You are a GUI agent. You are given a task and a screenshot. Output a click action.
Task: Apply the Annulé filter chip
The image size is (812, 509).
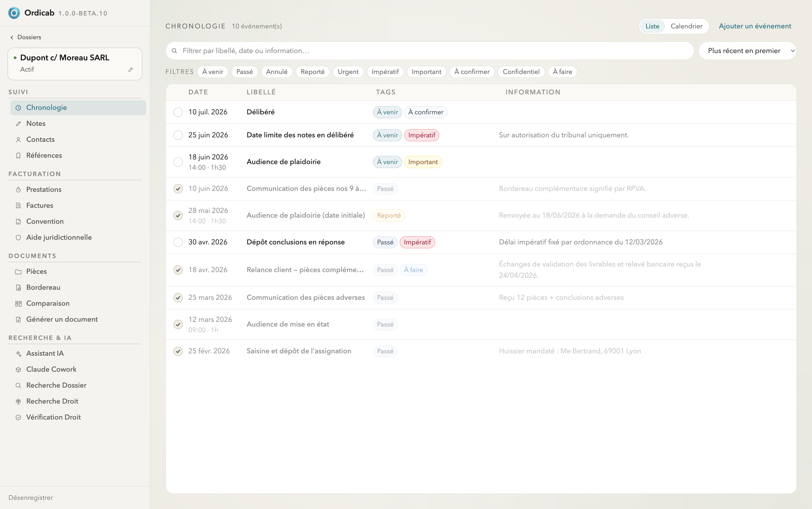click(x=277, y=72)
